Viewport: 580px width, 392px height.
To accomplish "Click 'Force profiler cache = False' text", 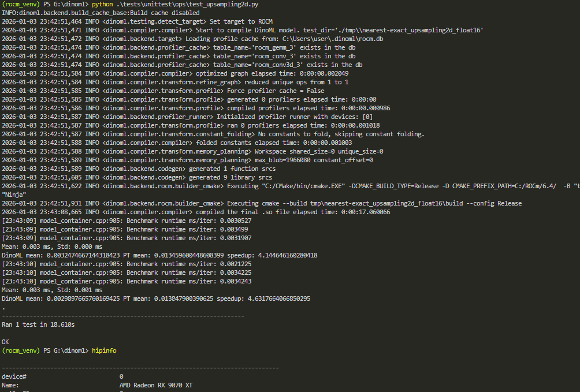I will (x=276, y=91).
